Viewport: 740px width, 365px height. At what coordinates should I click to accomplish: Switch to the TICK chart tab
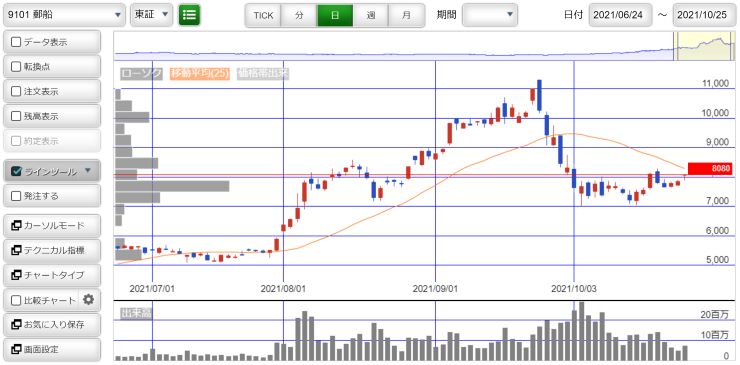[263, 16]
